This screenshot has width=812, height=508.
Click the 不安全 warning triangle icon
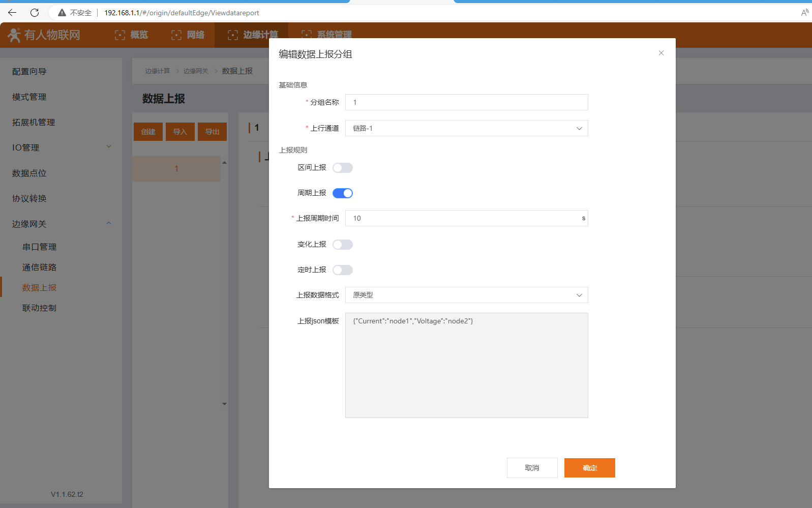[x=62, y=13]
